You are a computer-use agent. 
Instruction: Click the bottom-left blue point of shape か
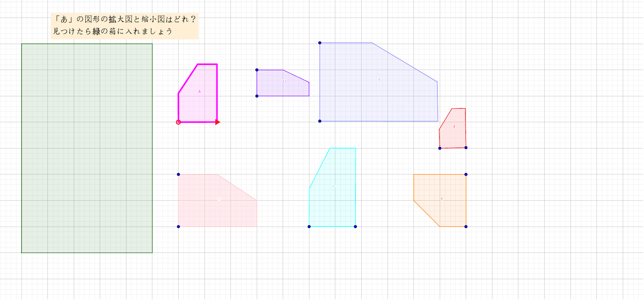309,227
